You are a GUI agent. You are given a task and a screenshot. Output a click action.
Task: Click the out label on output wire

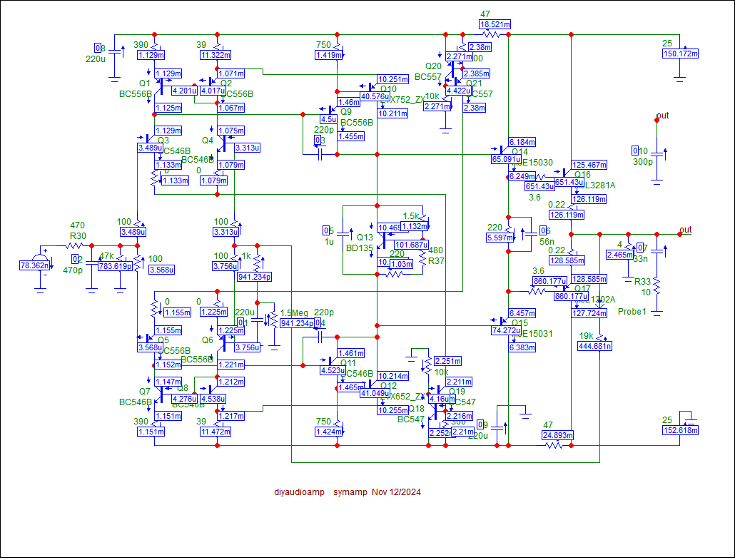point(685,230)
